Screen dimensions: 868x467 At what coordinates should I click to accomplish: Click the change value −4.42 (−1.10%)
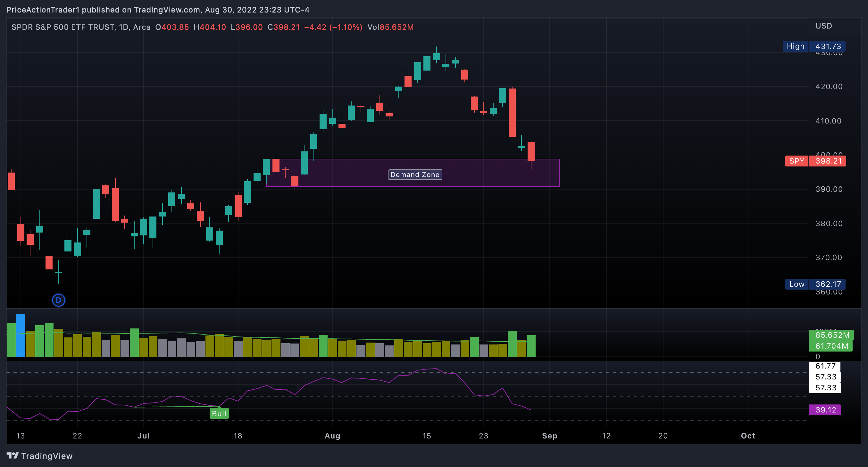[333, 27]
